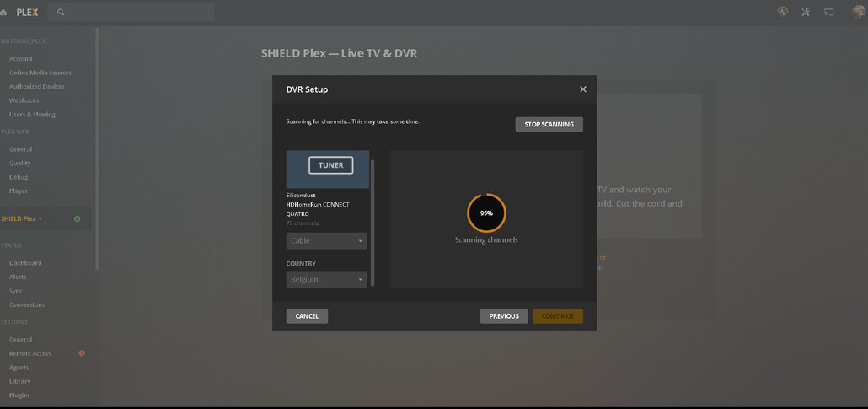Click the 95% scanning progress circle
Screen dimensions: 868x409
(486, 213)
